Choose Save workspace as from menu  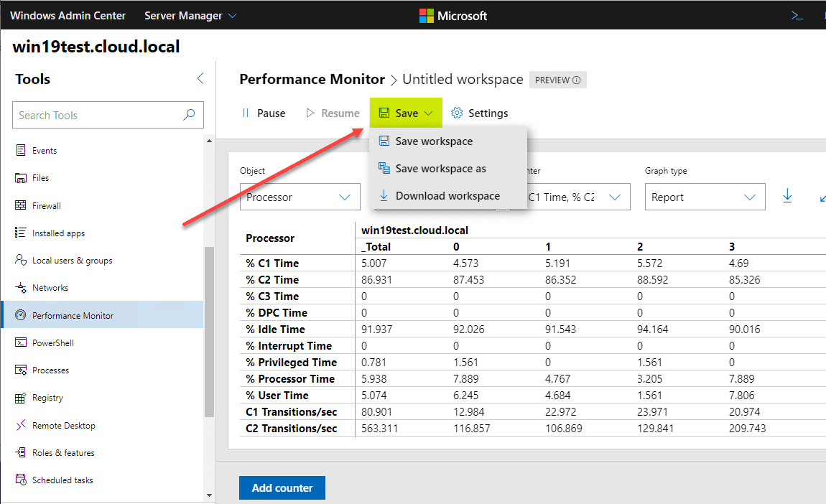click(x=440, y=169)
